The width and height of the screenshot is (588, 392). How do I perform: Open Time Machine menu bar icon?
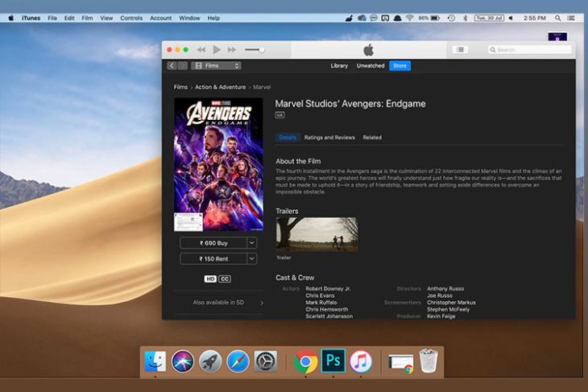452,18
